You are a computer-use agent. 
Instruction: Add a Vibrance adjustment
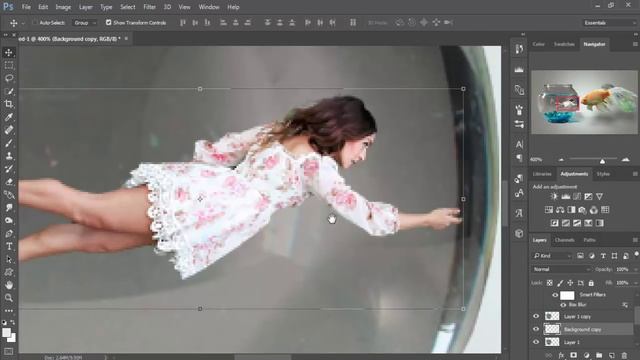pyautogui.click(x=599, y=197)
